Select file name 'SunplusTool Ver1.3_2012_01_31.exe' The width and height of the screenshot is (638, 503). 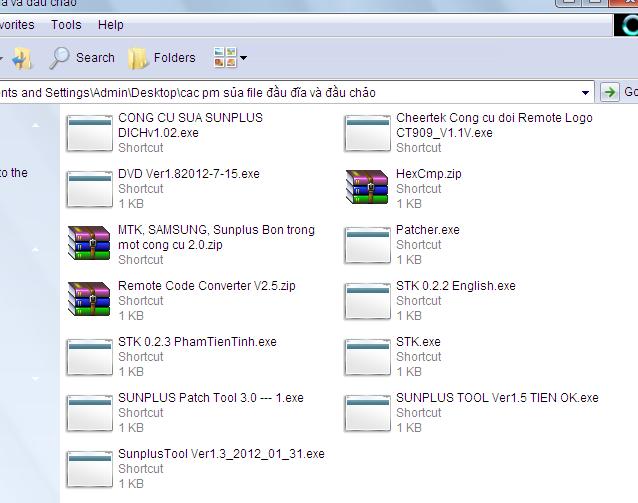[221, 454]
